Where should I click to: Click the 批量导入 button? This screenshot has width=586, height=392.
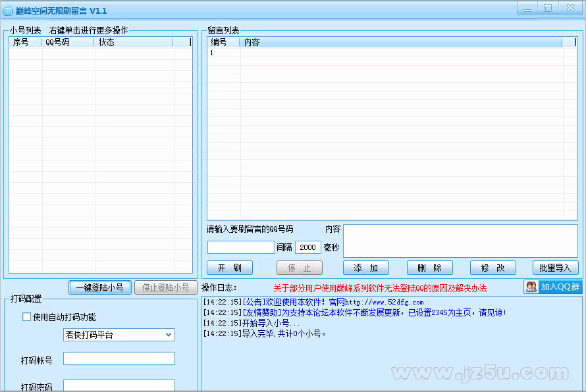[555, 268]
